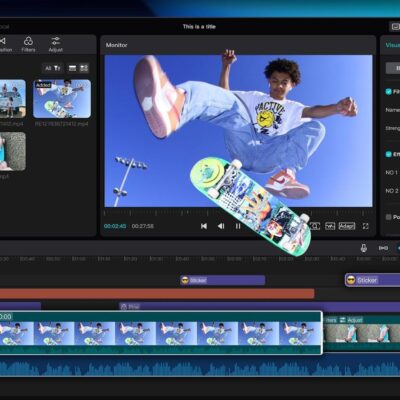Screen dimensions: 400x400
Task: Click the Basic segmented button in Visual panel
Action: click(x=393, y=68)
